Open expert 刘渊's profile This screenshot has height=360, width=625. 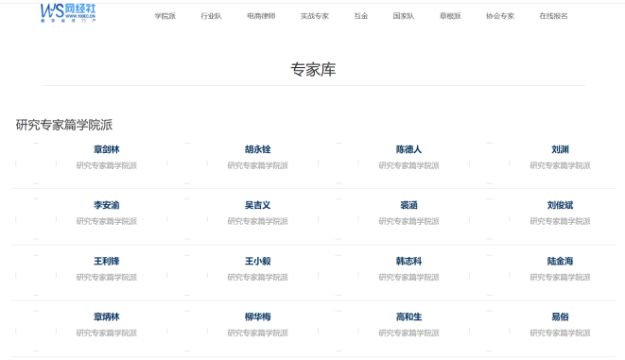(x=560, y=150)
